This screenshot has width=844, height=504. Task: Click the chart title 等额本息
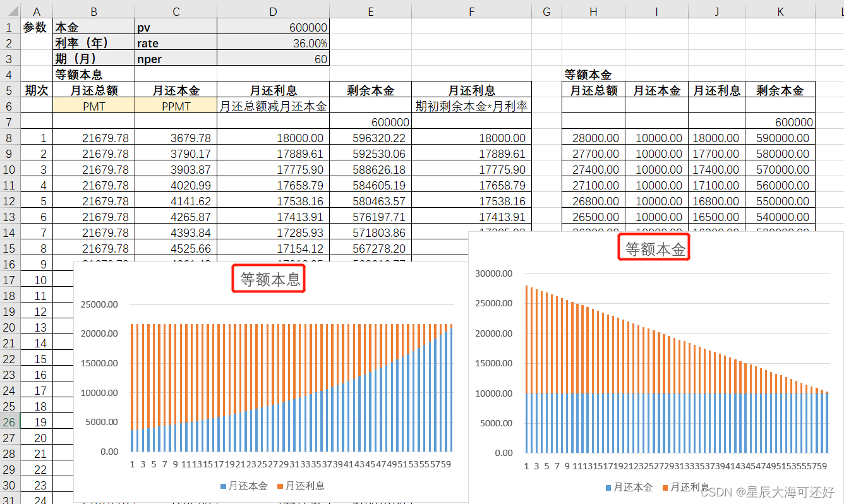pos(268,277)
